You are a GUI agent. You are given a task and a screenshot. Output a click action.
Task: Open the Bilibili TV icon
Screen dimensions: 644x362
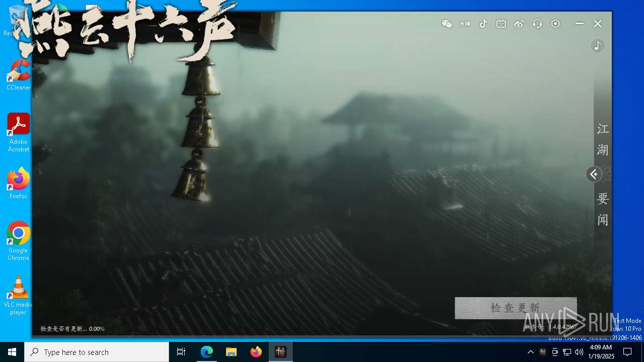pos(501,24)
